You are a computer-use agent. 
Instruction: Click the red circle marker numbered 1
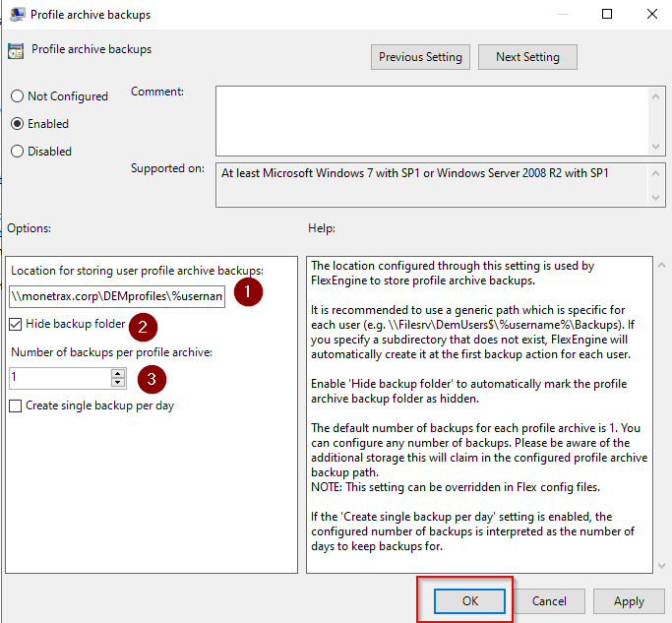coord(248,292)
